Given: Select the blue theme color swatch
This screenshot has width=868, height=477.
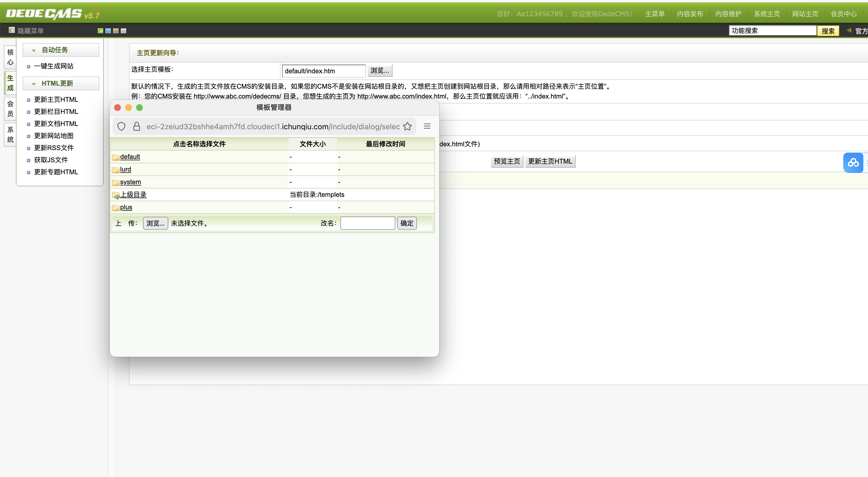Looking at the screenshot, I should pyautogui.click(x=108, y=31).
